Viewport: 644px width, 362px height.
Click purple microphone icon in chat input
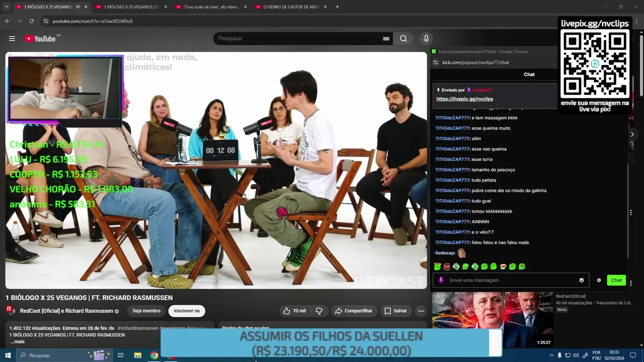click(x=441, y=280)
